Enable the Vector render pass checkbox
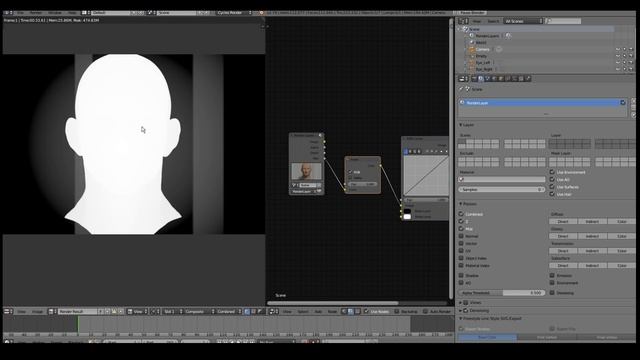Screen dimensions: 640x360 coord(461,243)
